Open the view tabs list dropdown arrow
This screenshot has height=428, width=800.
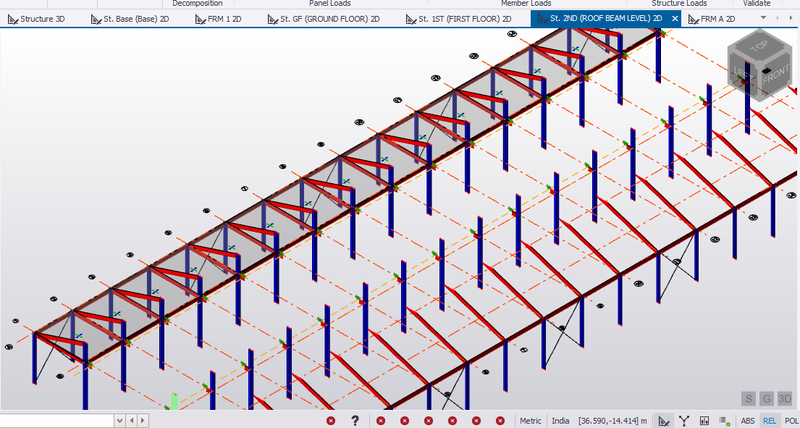coord(763,17)
